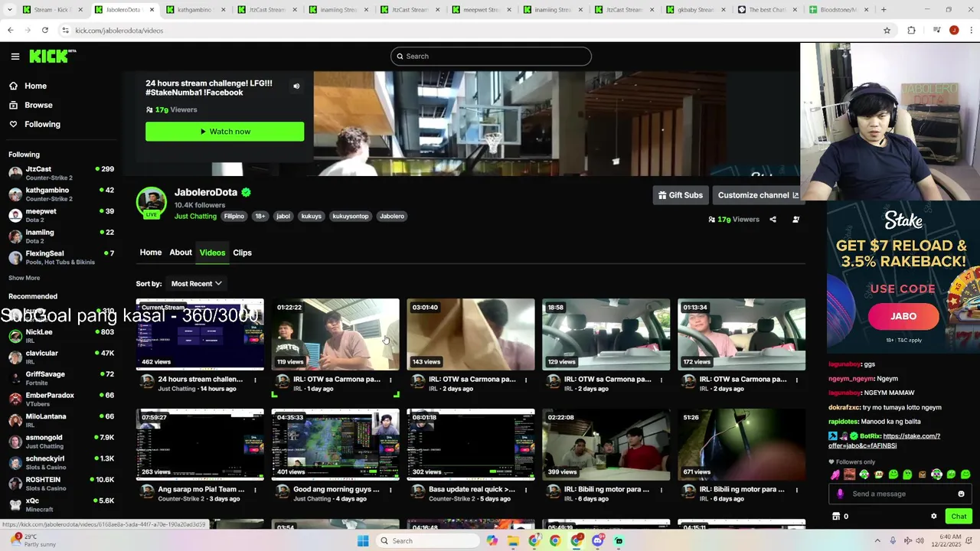
Task: Bookmark this page with star icon
Action: click(x=887, y=31)
